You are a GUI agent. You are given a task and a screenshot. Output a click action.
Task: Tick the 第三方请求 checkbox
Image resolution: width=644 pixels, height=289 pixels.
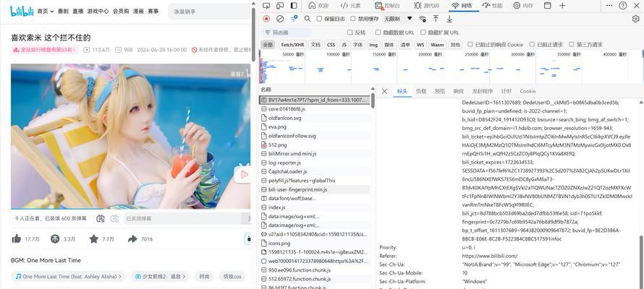pos(572,44)
